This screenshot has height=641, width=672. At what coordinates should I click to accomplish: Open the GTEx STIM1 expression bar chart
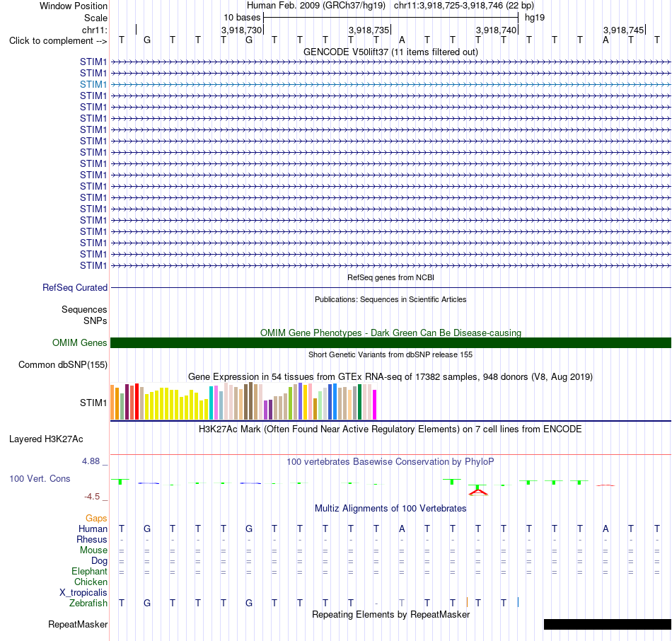coord(243,401)
